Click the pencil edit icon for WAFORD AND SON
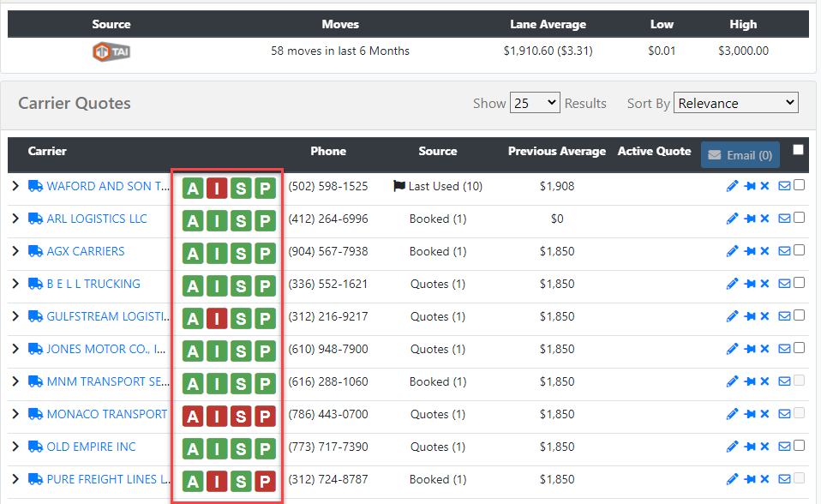The width and height of the screenshot is (821, 504). (732, 186)
